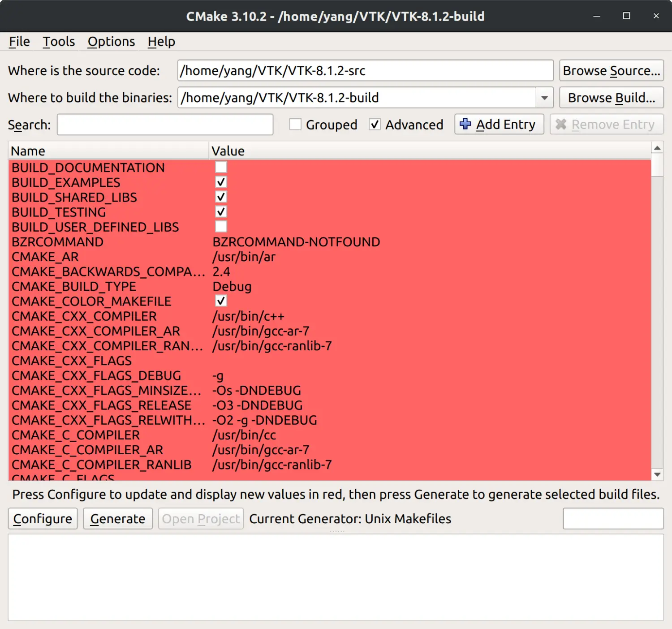The height and width of the screenshot is (629, 672).
Task: Uncheck CMAKE_COLOR_MAKEFILE checkbox
Action: (221, 301)
